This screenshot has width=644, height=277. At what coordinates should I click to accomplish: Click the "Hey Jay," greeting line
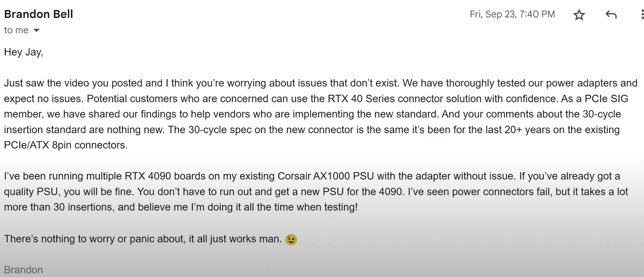tap(23, 52)
